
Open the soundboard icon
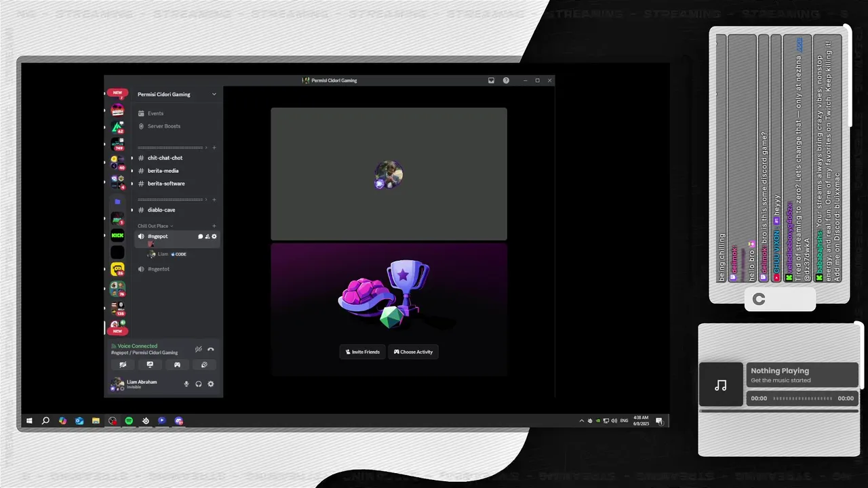click(204, 365)
